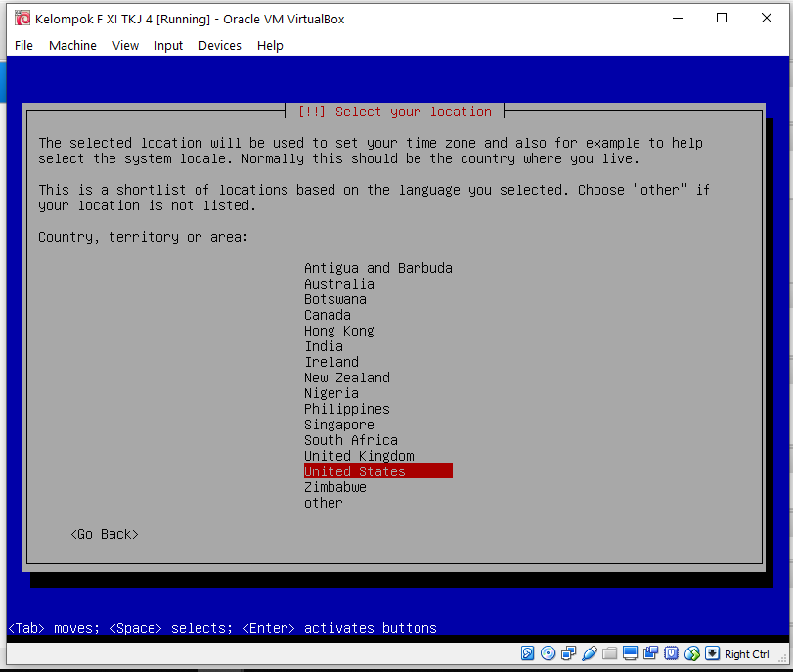Open the Devices menu
793x672 pixels.
pos(219,46)
